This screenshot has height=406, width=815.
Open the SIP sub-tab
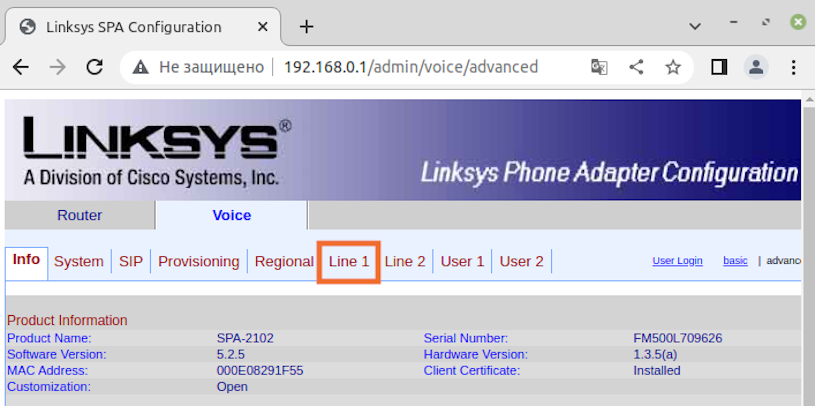click(130, 261)
